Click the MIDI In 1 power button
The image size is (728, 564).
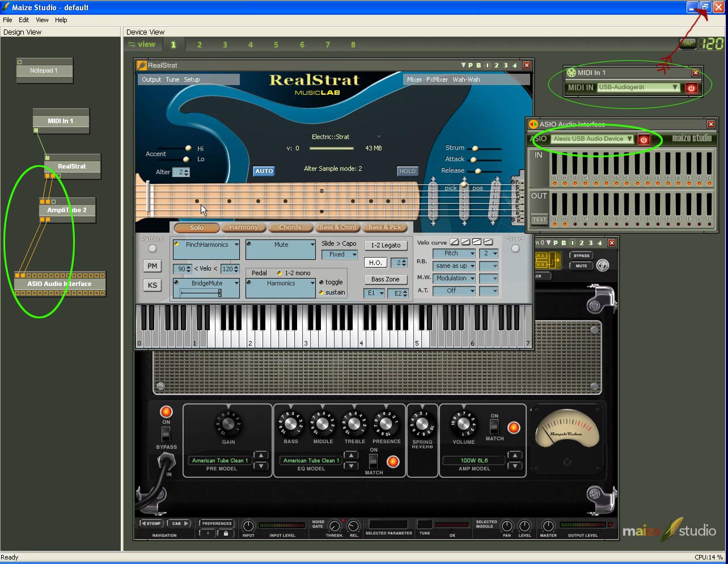click(691, 88)
